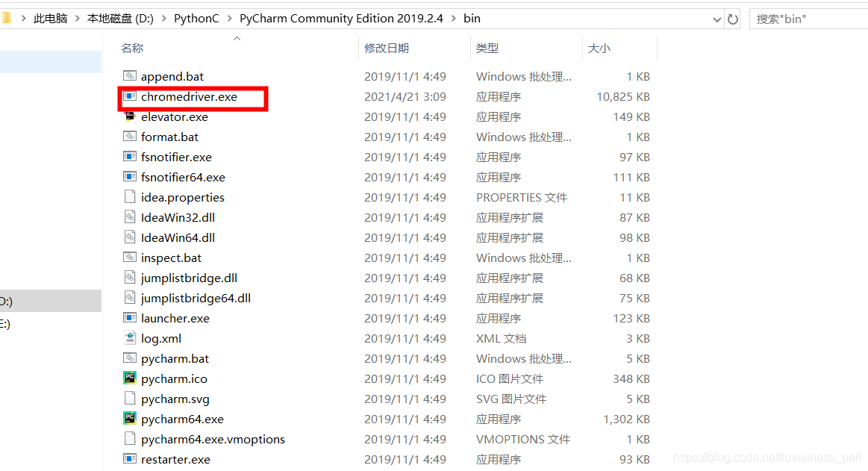Click the bin breadcrumb segment
The height and width of the screenshot is (471, 868).
coord(472,19)
